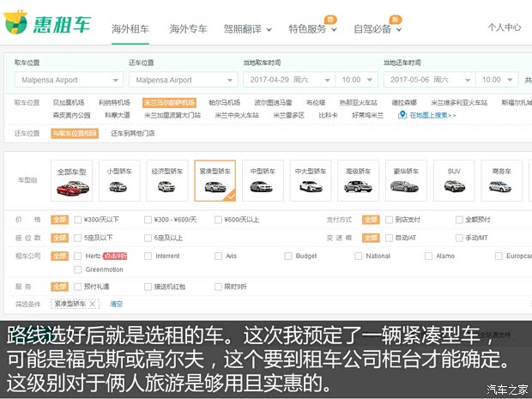The height and width of the screenshot is (399, 532).
Task: Choose 还车到其他门店 return option
Action: point(133,133)
